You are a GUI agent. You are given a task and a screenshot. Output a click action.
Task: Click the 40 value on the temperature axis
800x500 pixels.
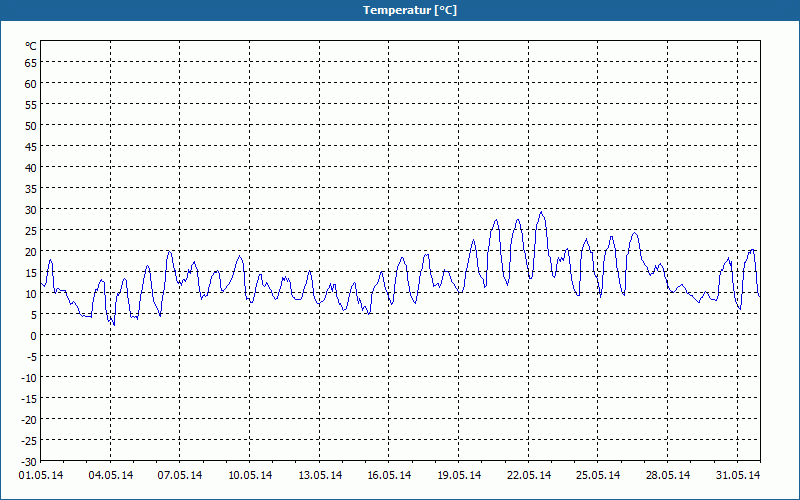tap(31, 167)
